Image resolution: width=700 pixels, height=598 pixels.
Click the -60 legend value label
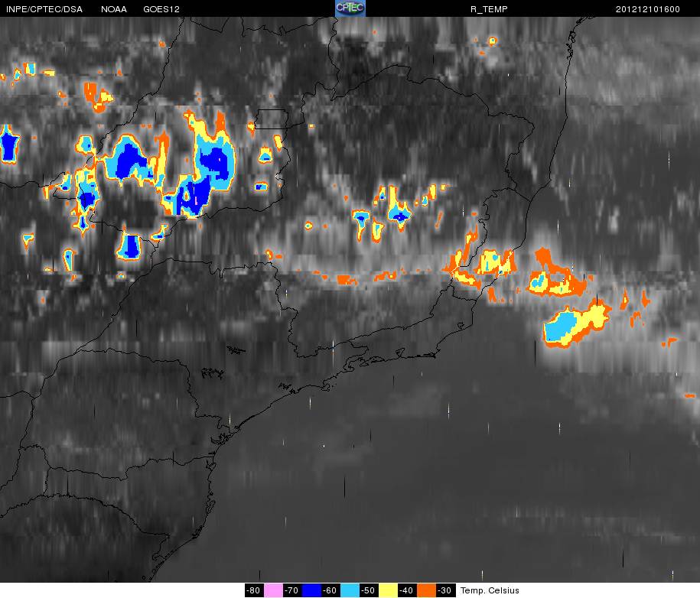(x=330, y=590)
